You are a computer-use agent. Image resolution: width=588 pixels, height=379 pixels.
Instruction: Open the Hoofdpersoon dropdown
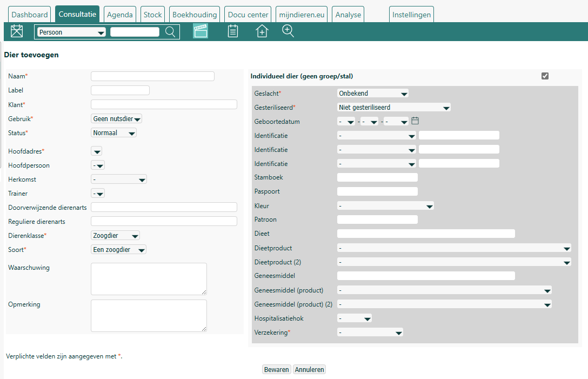click(x=97, y=165)
